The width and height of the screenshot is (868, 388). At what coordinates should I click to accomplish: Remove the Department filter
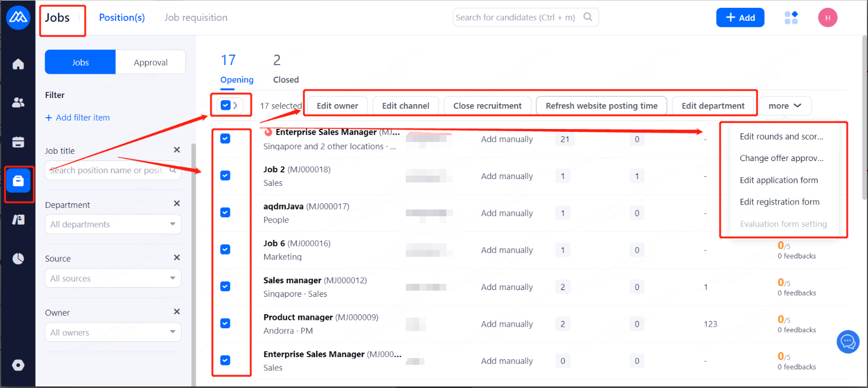177,204
